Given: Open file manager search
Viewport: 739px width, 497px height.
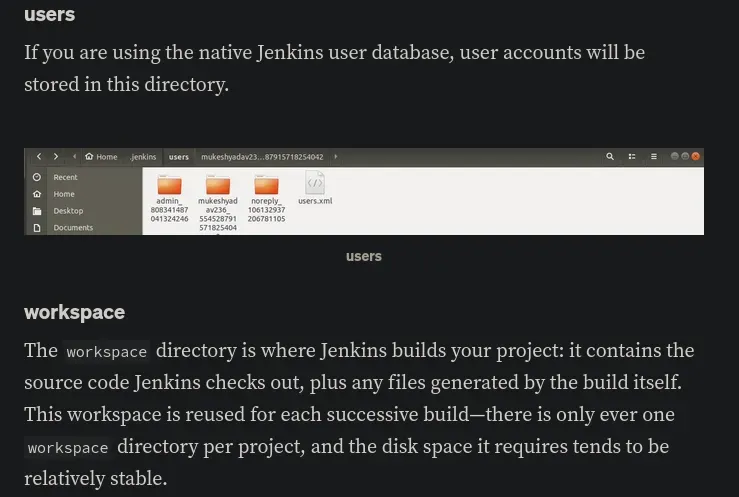Looking at the screenshot, I should [x=610, y=156].
